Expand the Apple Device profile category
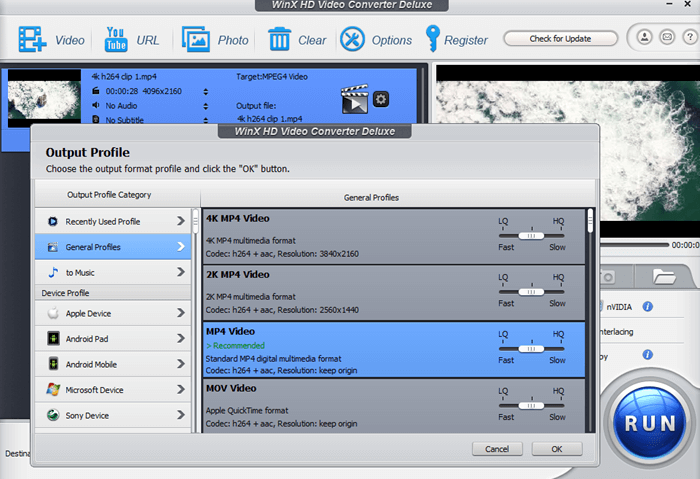This screenshot has width=700, height=479. point(113,313)
